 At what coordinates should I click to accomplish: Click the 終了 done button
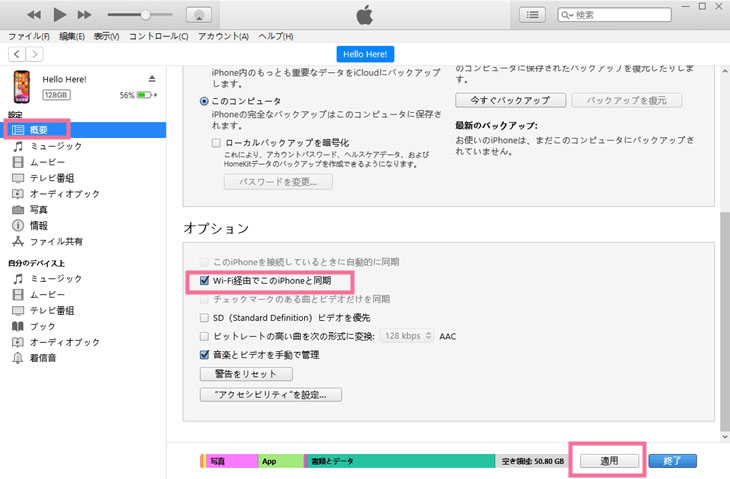672,461
